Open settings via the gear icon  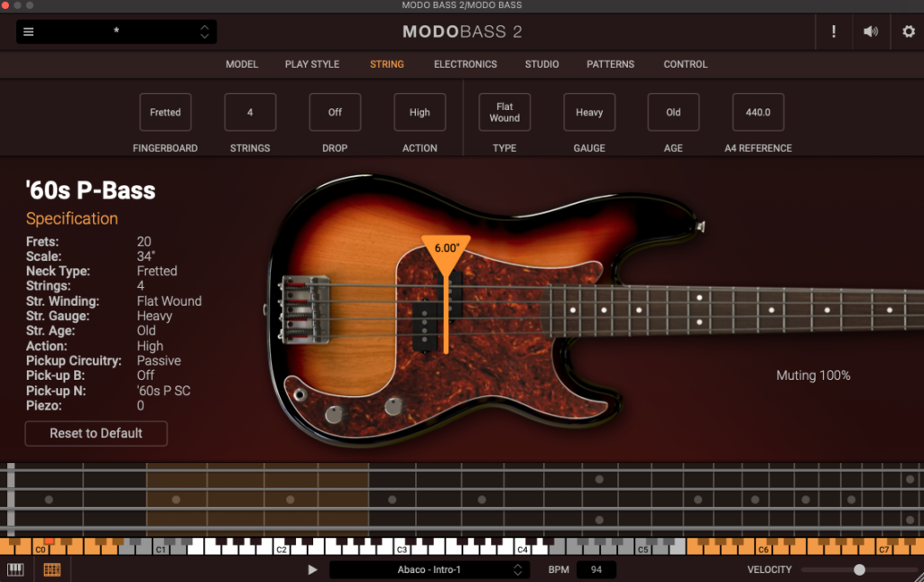[908, 32]
